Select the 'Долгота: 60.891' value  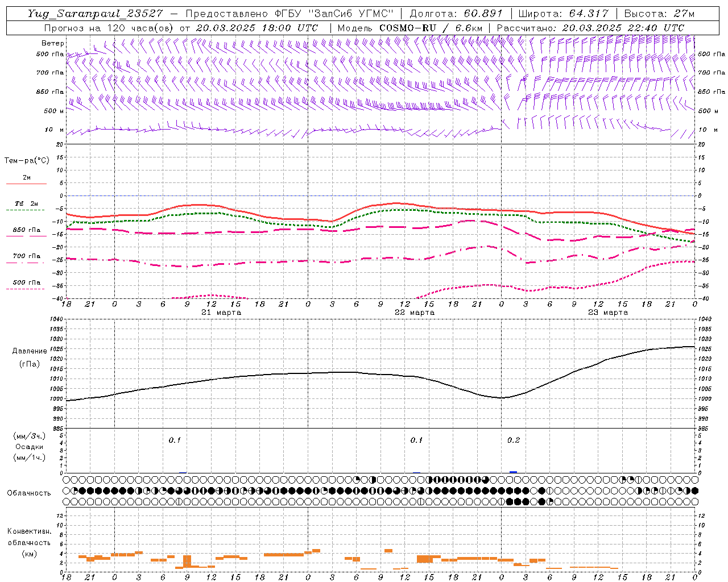point(456,14)
